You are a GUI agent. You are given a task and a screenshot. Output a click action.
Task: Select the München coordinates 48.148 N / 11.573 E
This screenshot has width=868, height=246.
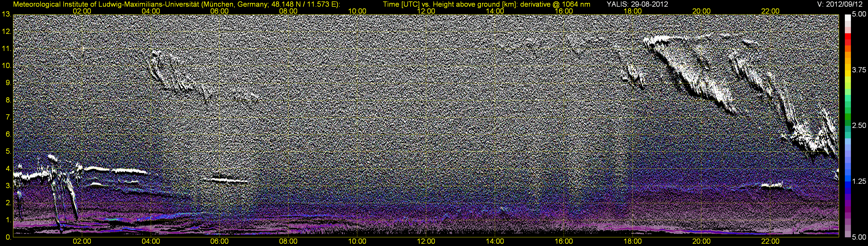(x=303, y=4)
